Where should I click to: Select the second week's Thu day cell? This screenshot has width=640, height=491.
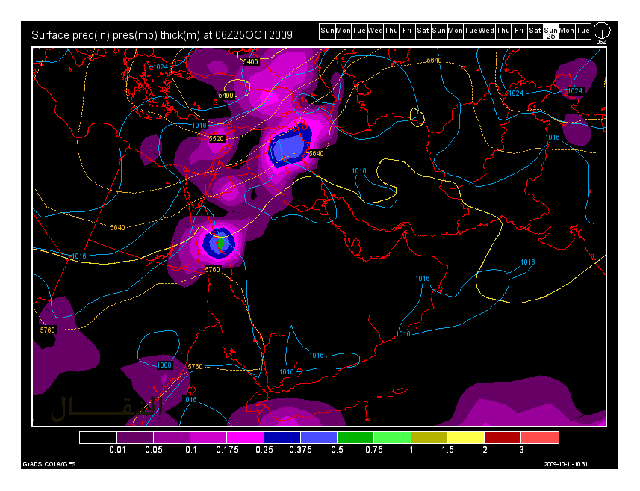click(503, 31)
